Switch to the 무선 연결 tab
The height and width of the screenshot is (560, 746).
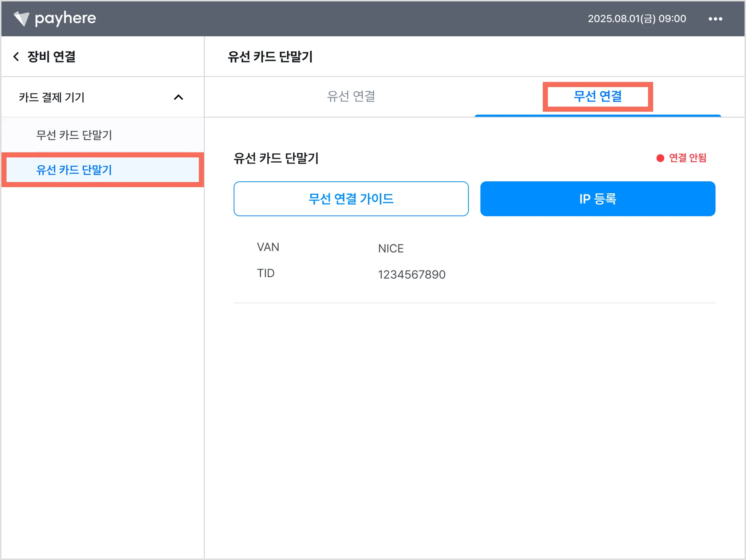pos(597,96)
